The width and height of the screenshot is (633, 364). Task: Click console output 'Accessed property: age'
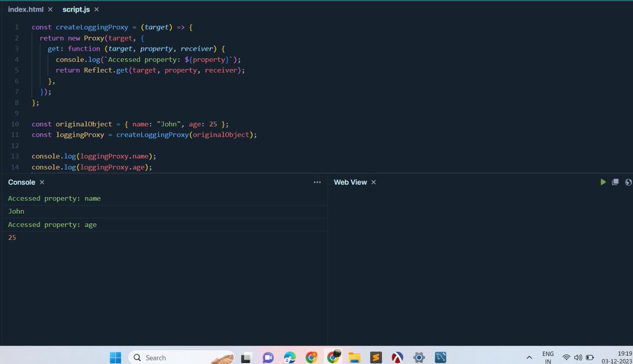[52, 225]
